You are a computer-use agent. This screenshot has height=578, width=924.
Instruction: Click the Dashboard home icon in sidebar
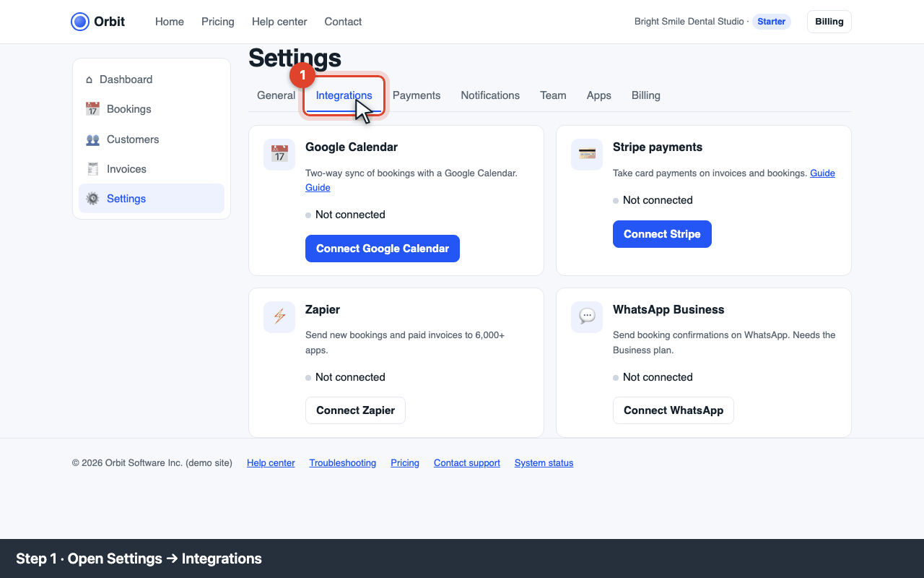coord(89,79)
